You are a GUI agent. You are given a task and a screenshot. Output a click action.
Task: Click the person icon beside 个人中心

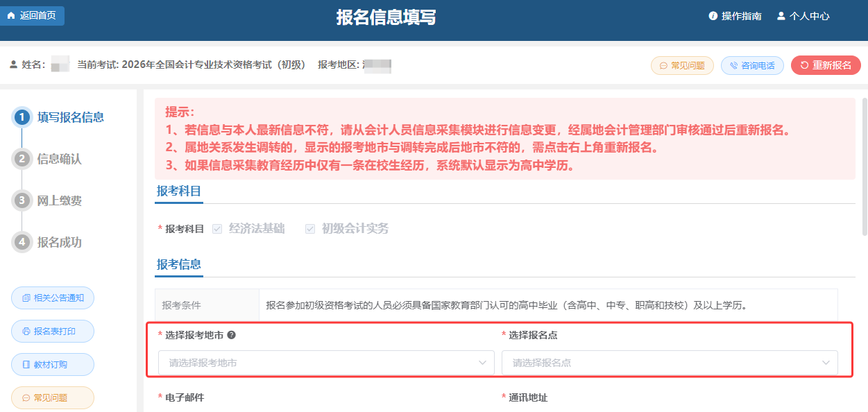coord(781,16)
